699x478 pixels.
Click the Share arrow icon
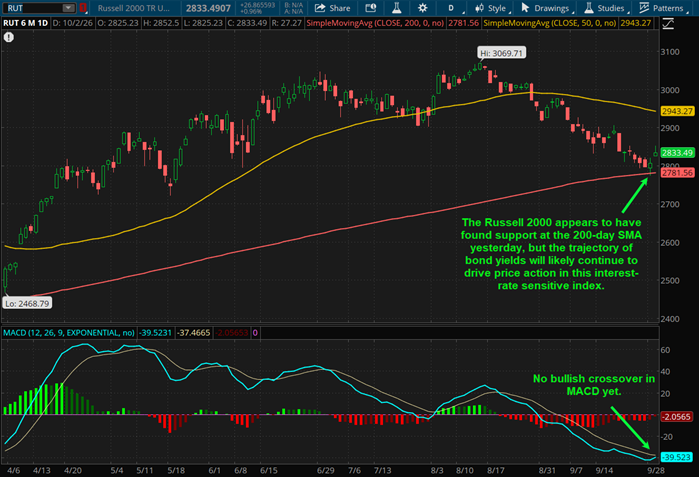320,8
